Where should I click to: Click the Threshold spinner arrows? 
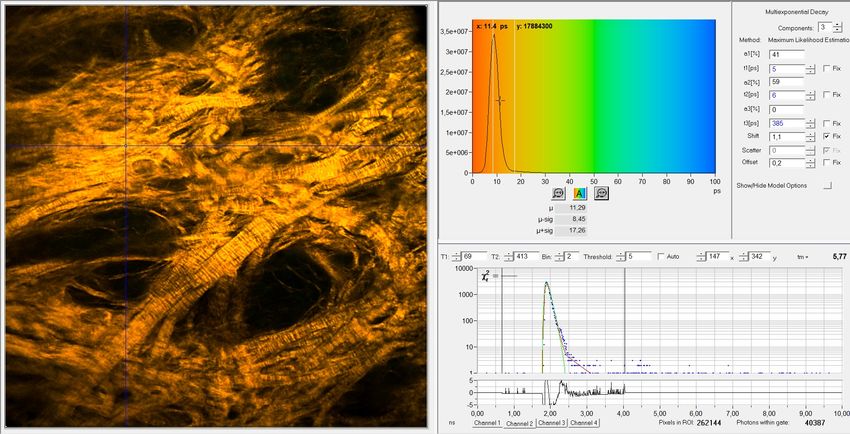[622, 256]
